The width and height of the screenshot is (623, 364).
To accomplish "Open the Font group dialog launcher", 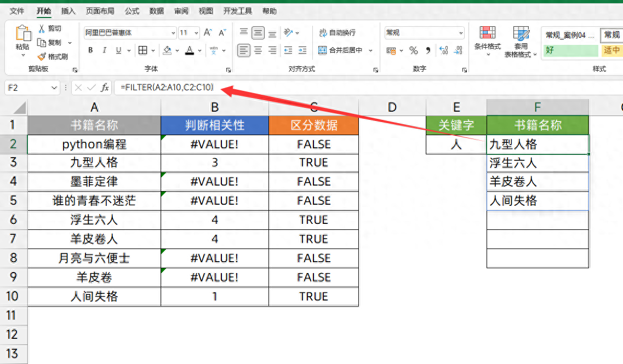I will tap(228, 70).
